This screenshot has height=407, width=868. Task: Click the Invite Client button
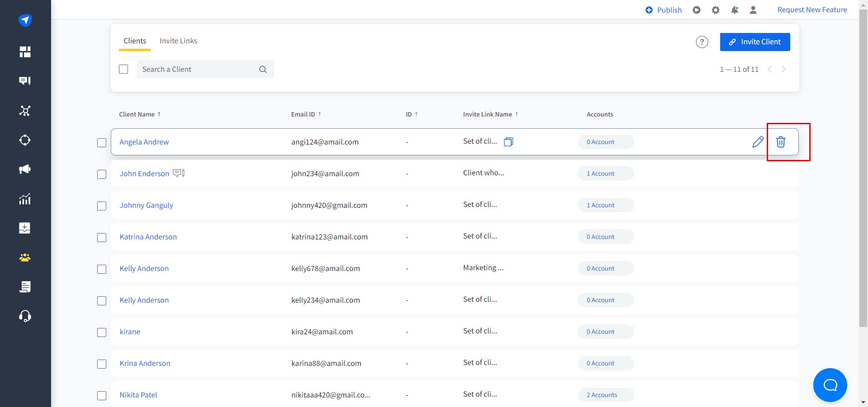755,42
